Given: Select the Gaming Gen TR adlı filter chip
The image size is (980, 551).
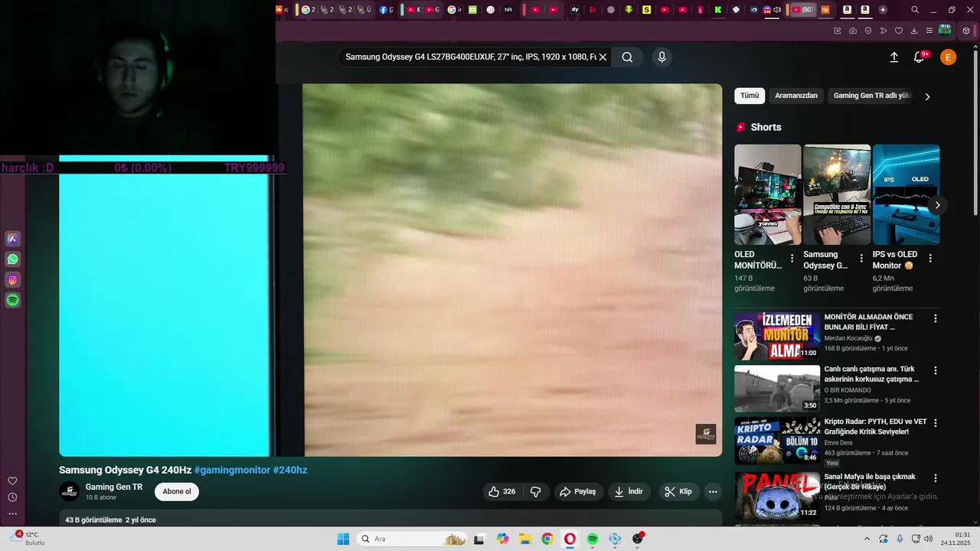Looking at the screenshot, I should (x=873, y=96).
